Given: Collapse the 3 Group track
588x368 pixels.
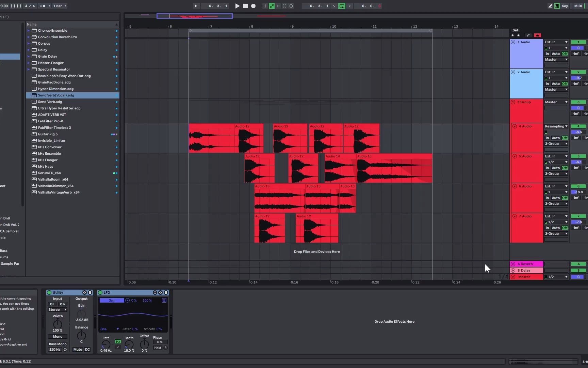Looking at the screenshot, I should click(513, 102).
